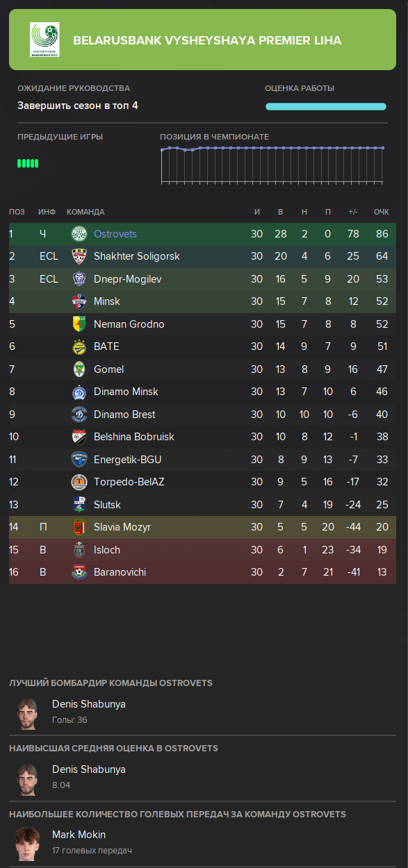This screenshot has width=408, height=868.
Task: Sort table by ОЧК points column
Action: (x=381, y=212)
